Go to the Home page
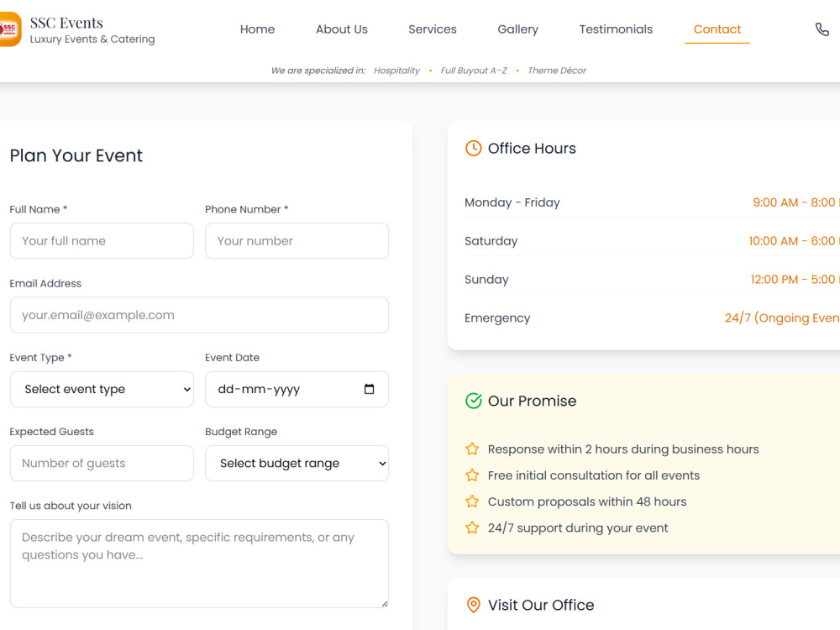The height and width of the screenshot is (630, 840). tap(257, 29)
